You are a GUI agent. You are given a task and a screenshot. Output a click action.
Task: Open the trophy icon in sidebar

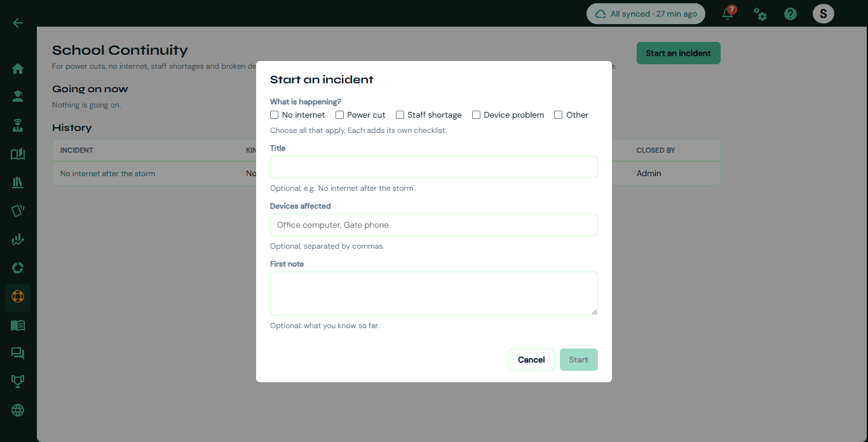(x=18, y=382)
